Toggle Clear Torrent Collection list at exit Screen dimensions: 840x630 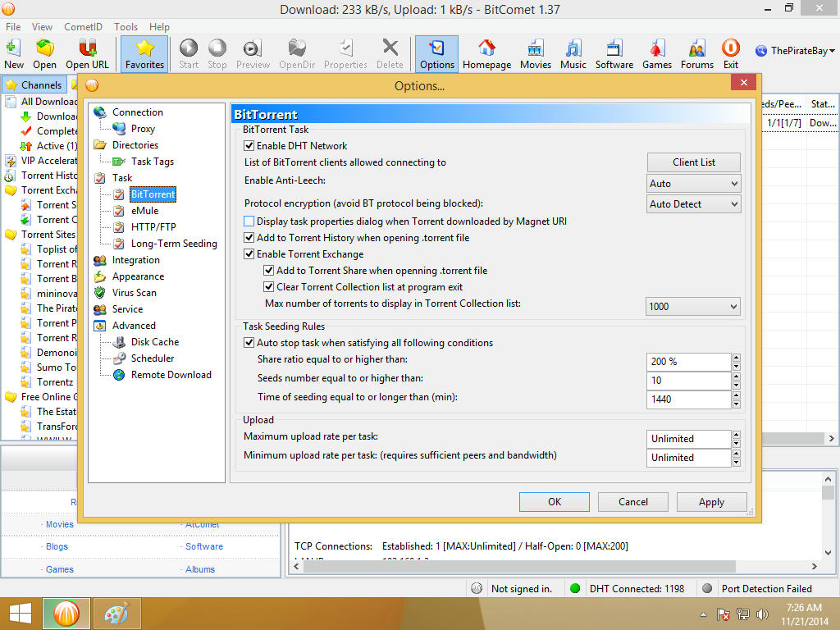[x=268, y=287]
